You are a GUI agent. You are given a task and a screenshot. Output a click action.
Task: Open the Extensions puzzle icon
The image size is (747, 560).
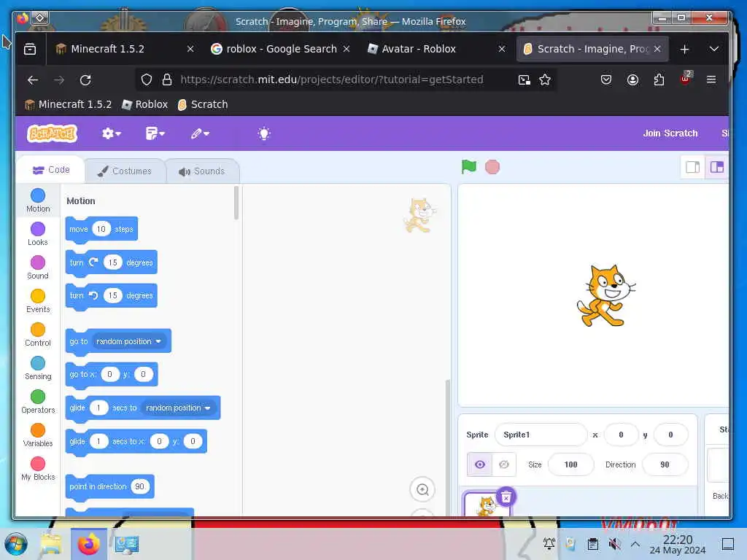(659, 79)
